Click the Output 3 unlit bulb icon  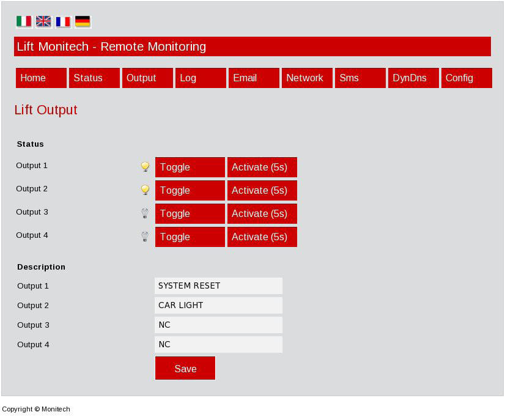tap(146, 213)
